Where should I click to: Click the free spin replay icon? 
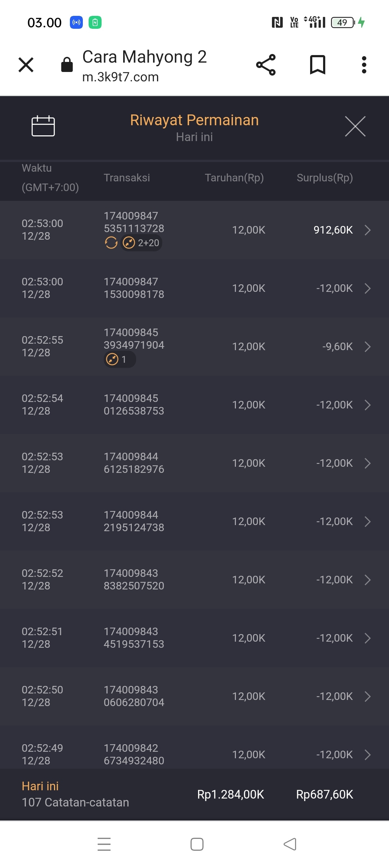click(x=111, y=243)
